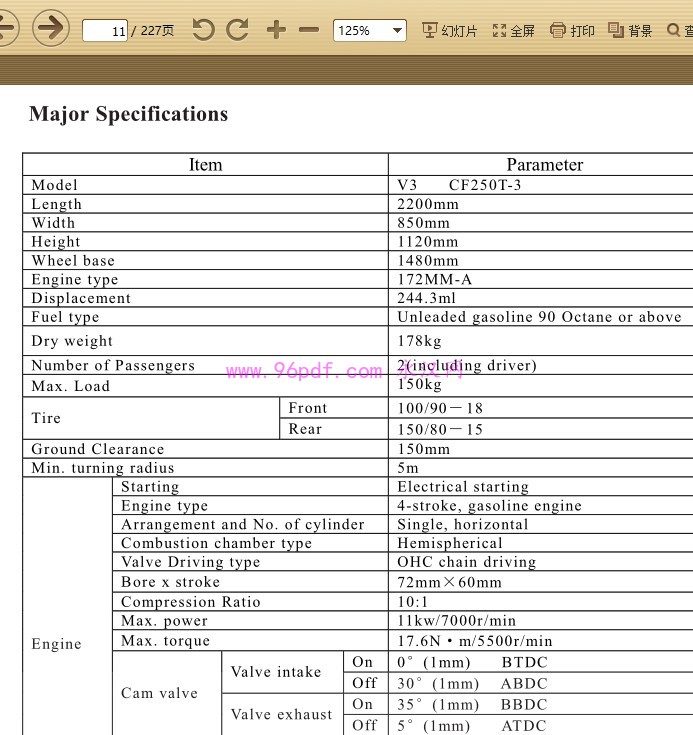Start slideshow mode (幻灯片)
The height and width of the screenshot is (735, 693).
pyautogui.click(x=449, y=30)
